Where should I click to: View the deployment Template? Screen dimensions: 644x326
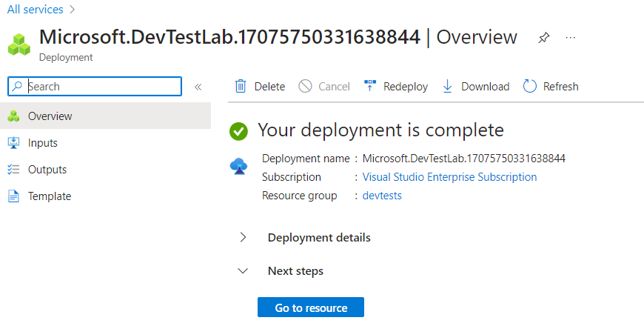49,196
